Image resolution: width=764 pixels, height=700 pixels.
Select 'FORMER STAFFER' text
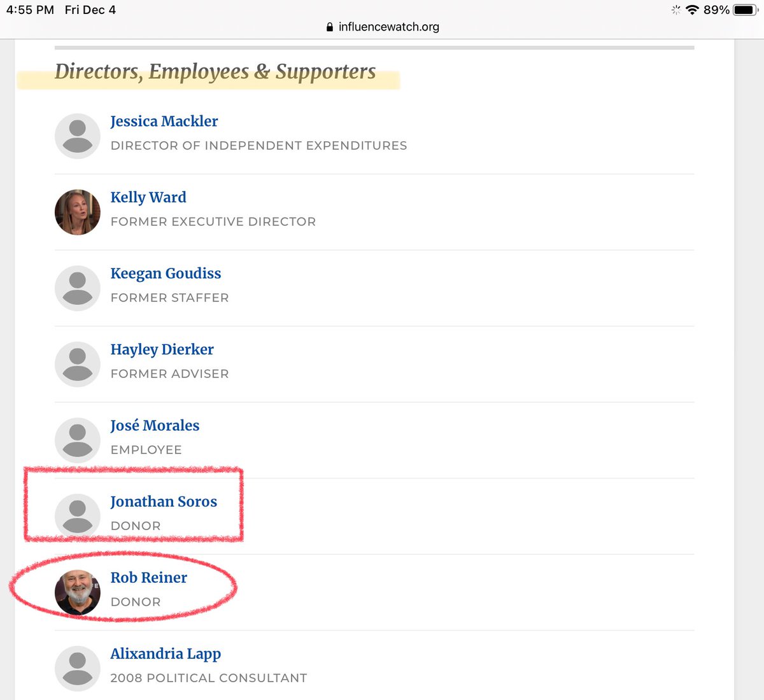[x=169, y=298]
